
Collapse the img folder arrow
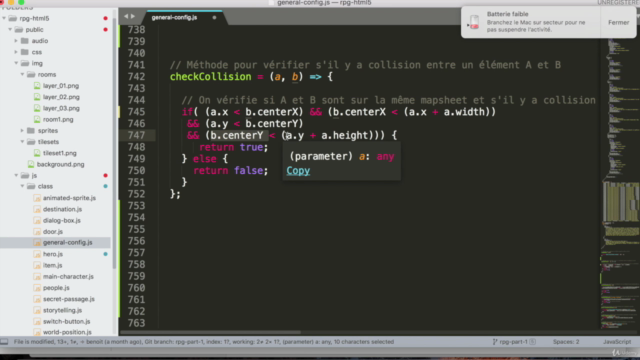[16, 63]
